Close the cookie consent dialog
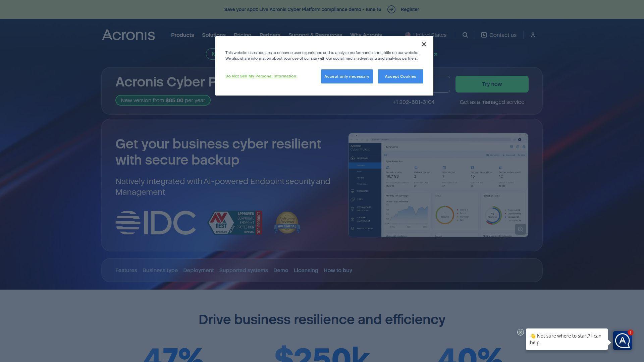The height and width of the screenshot is (362, 644). click(424, 44)
